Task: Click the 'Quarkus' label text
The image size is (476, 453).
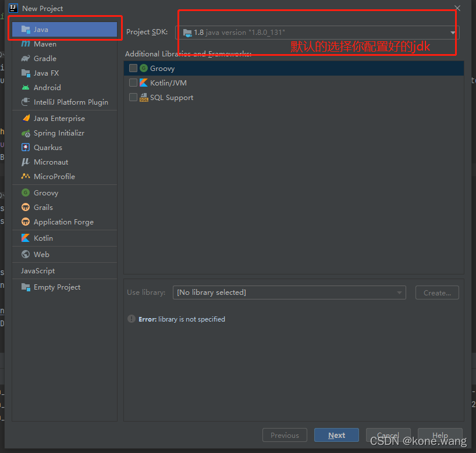Action: 48,148
